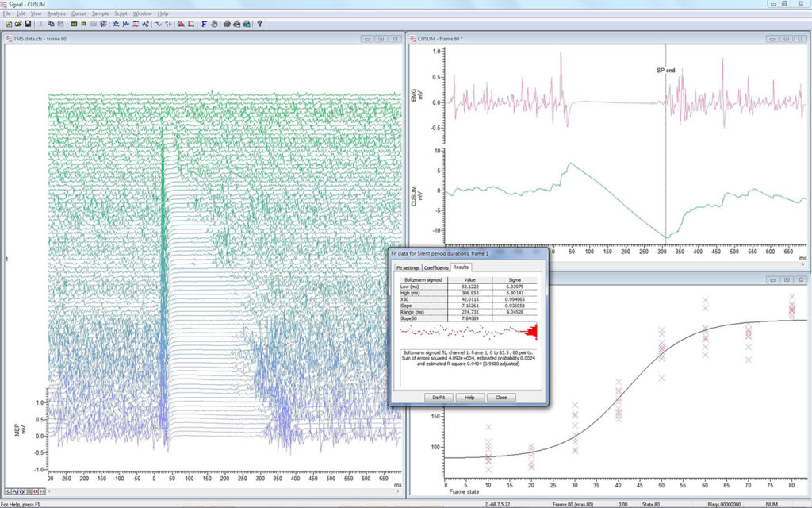The image size is (812, 508).
Task: Switch to the Coefficients tab
Action: 436,268
